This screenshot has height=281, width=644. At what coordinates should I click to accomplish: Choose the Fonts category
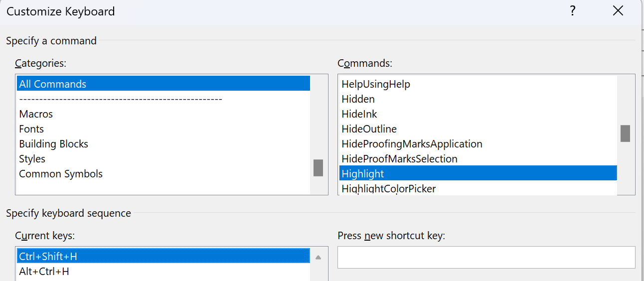(31, 129)
